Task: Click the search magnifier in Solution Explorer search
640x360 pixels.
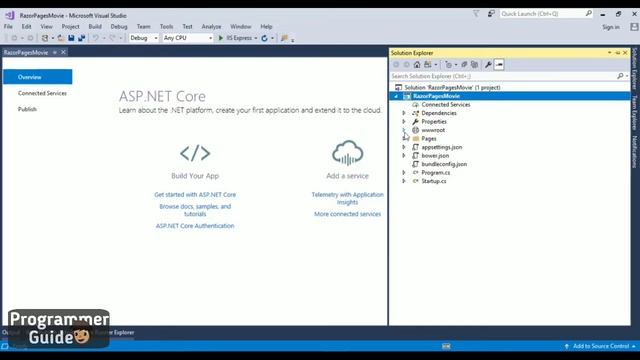Action: click(620, 76)
